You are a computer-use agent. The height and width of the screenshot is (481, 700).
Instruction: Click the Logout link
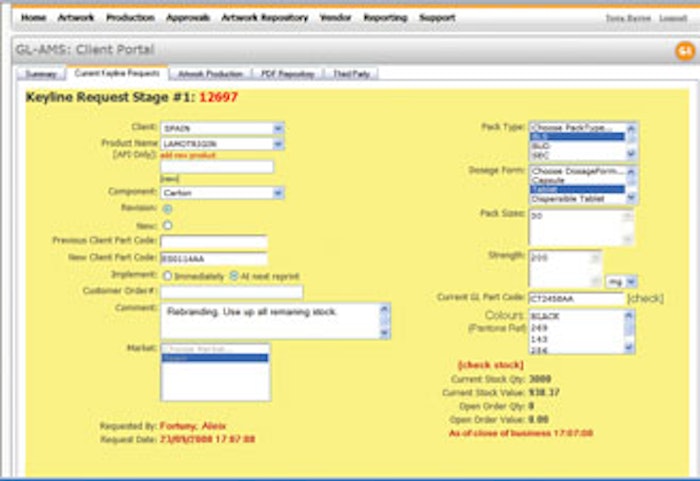[x=673, y=18]
